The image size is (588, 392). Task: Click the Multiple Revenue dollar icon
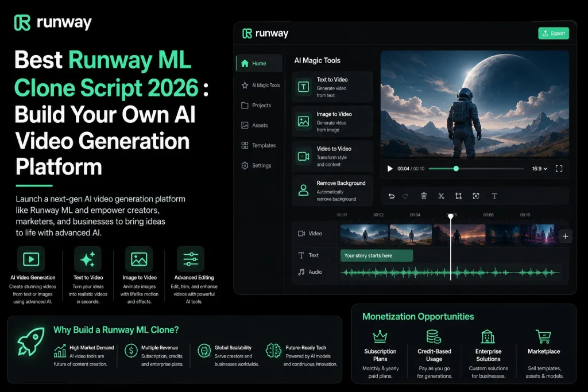131,351
